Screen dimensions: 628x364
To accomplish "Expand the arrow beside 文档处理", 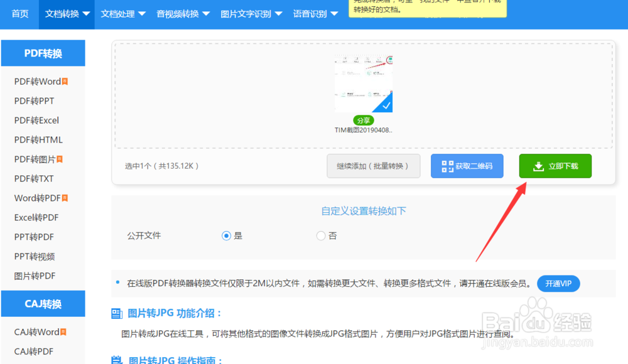I will pos(142,14).
